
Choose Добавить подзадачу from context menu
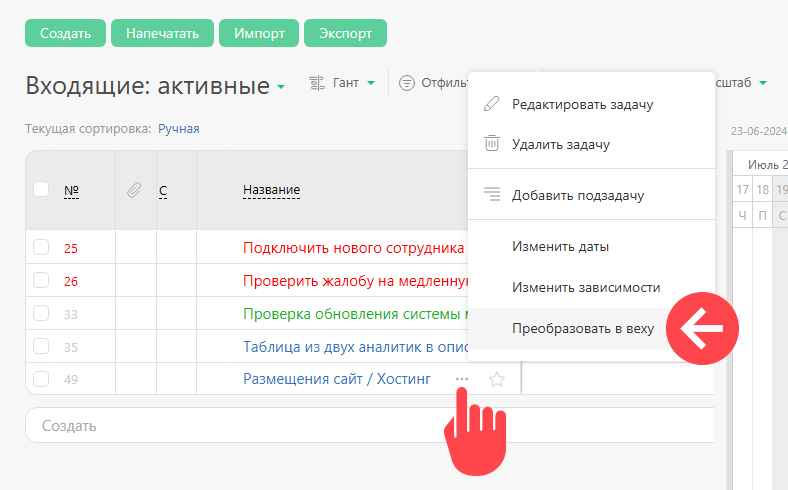592,195
